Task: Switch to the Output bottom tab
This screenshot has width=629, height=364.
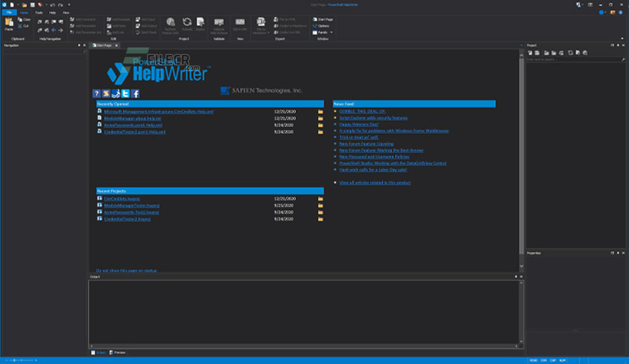Action: pyautogui.click(x=99, y=353)
